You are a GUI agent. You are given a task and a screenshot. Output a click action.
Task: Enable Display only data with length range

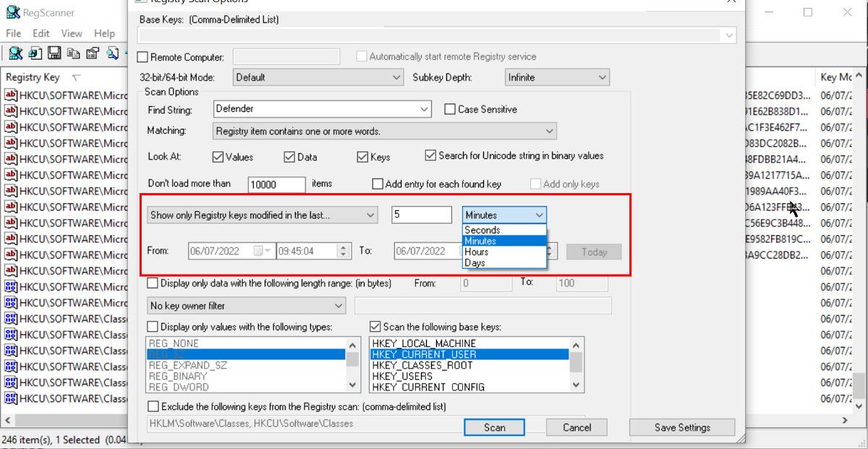coord(153,283)
